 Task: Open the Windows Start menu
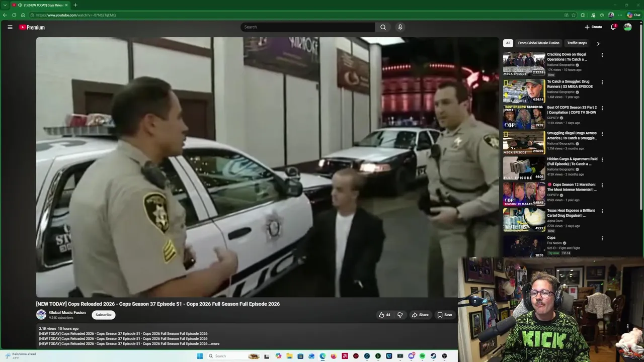200,356
